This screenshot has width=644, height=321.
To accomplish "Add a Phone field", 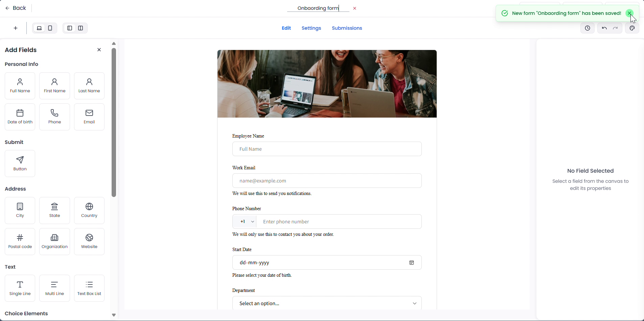I will click(54, 117).
